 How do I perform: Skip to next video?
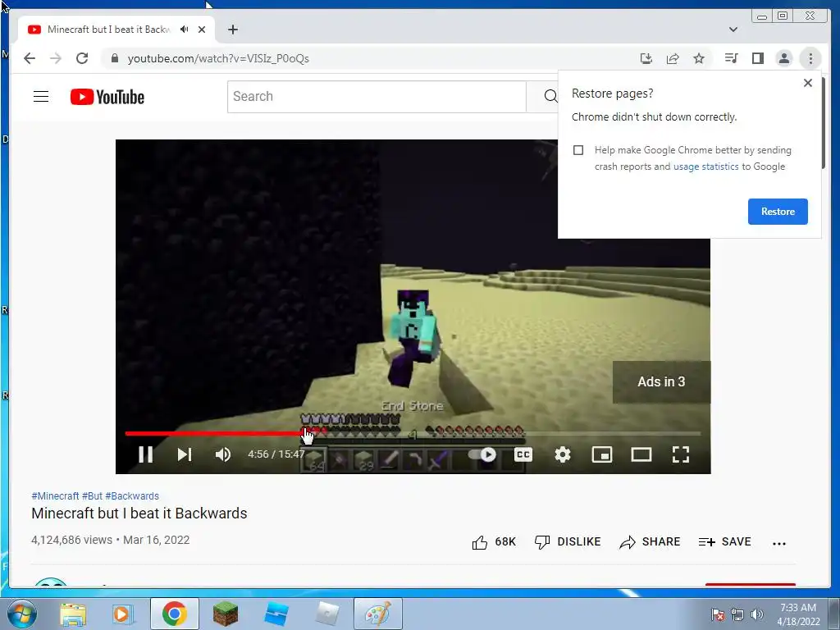(x=185, y=454)
